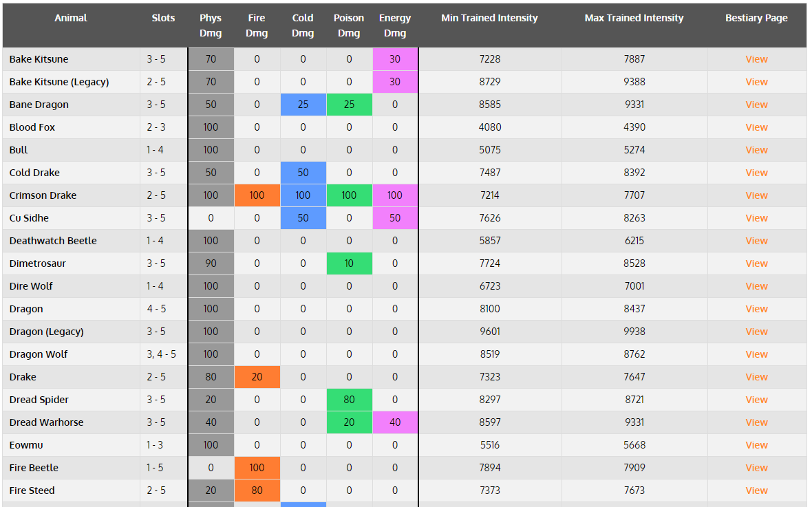Click Eowmu View link
This screenshot has height=507, width=812.
coord(756,445)
